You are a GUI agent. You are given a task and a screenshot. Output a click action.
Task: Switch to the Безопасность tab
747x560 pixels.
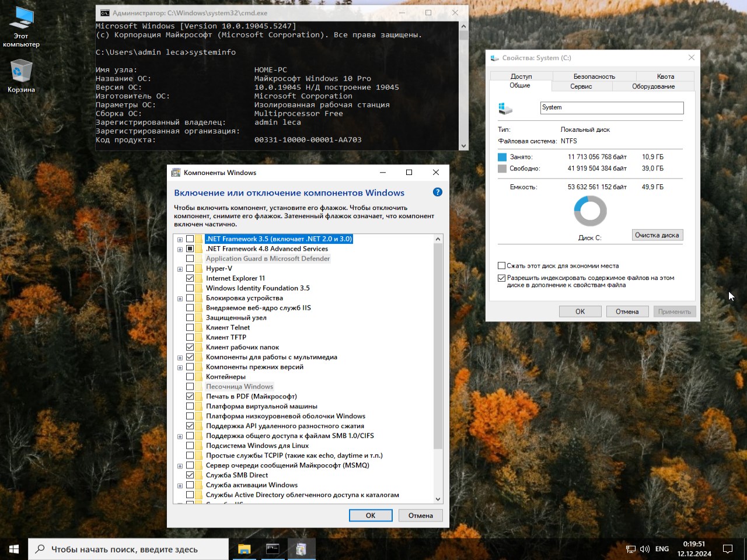[594, 76]
